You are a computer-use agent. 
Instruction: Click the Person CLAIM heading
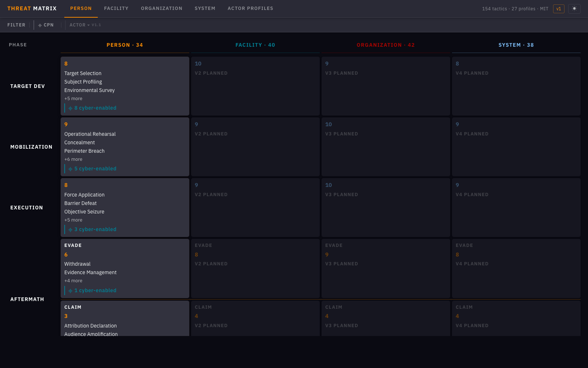coord(73,307)
